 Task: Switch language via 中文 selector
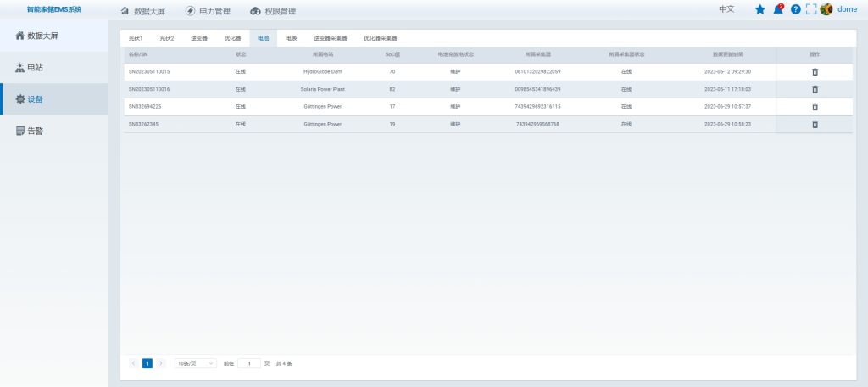click(x=726, y=9)
